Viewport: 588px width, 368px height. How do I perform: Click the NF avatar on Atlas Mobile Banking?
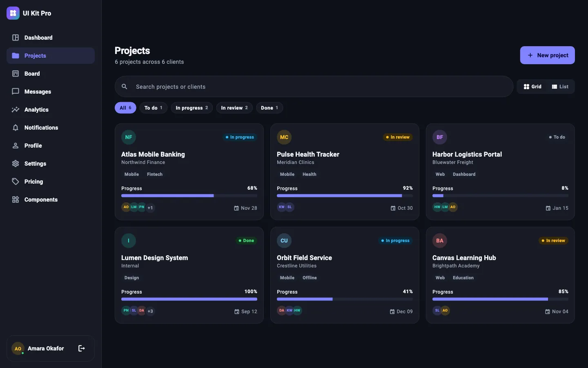tap(129, 137)
